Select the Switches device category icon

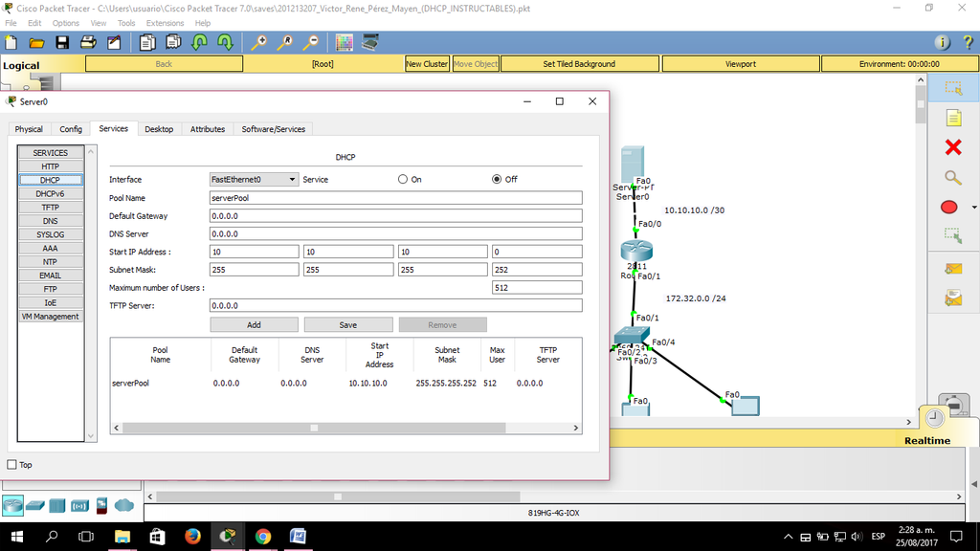tap(35, 505)
